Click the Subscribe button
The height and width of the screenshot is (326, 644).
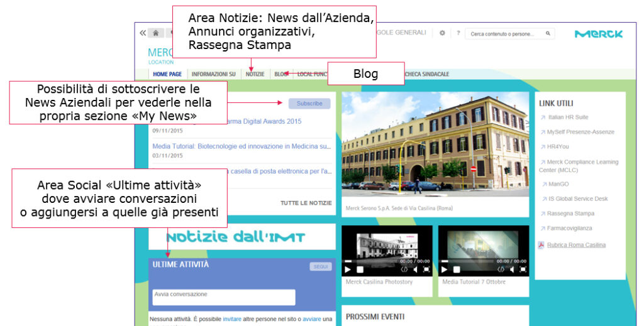pyautogui.click(x=309, y=104)
